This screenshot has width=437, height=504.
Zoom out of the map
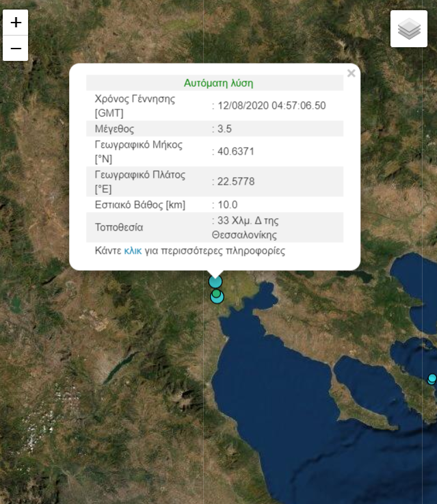pyautogui.click(x=16, y=49)
